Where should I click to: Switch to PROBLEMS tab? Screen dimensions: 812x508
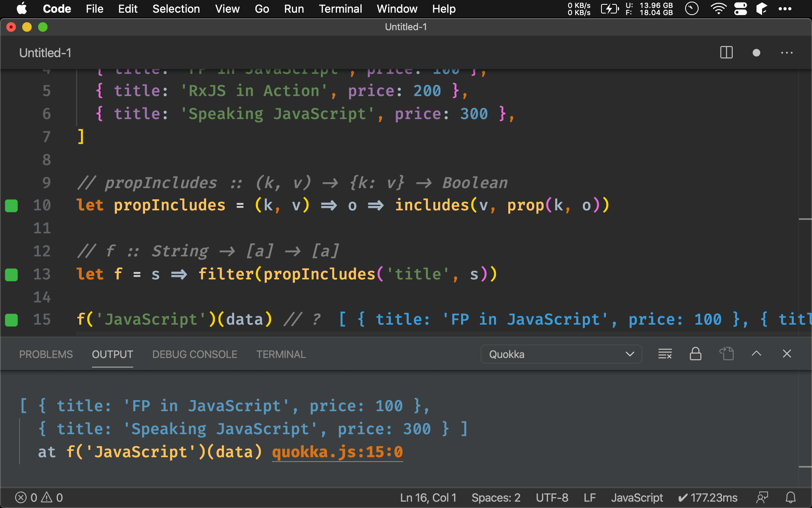click(x=46, y=354)
